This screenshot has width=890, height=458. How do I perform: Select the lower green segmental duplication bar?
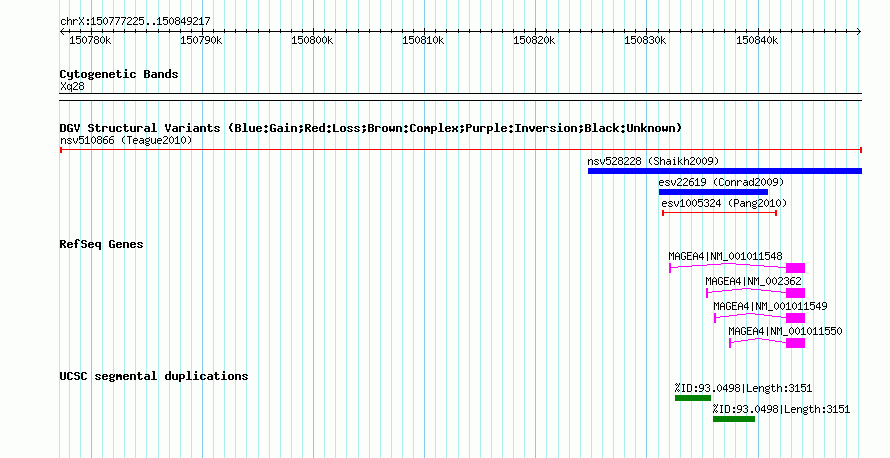[734, 419]
